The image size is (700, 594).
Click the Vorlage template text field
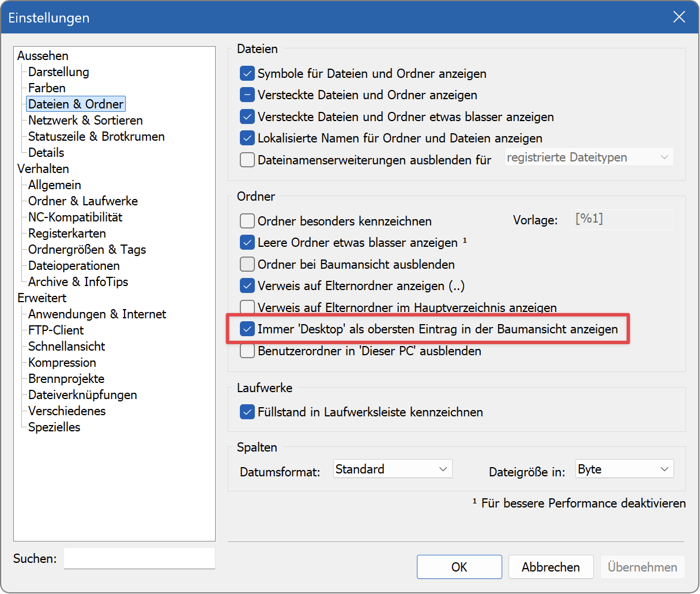622,219
